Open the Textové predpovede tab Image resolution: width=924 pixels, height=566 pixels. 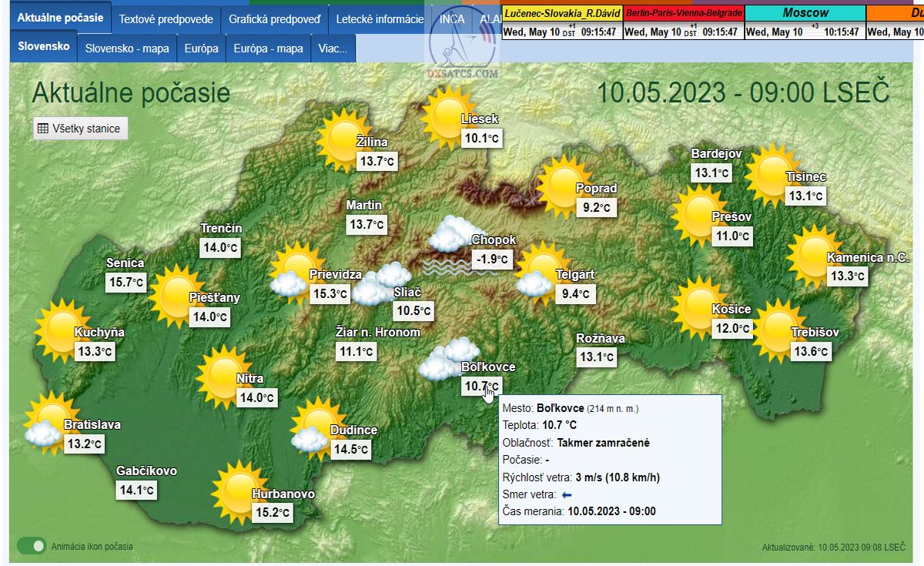tap(166, 19)
